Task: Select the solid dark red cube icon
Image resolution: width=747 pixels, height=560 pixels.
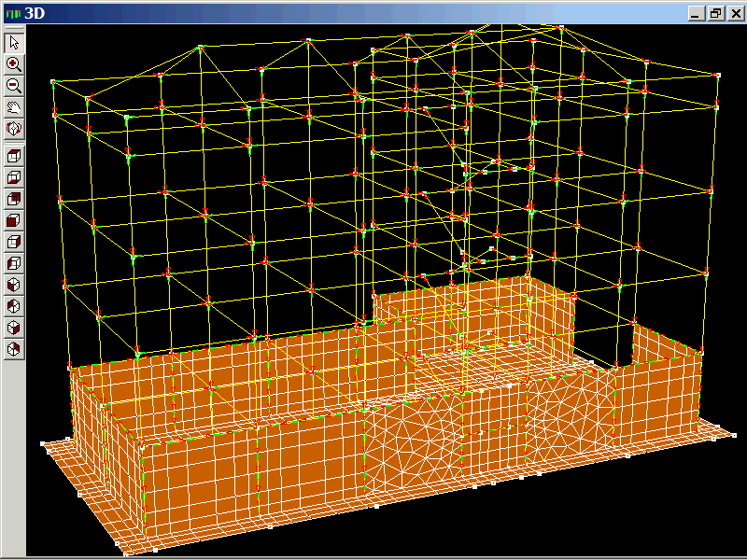Action: point(14,220)
